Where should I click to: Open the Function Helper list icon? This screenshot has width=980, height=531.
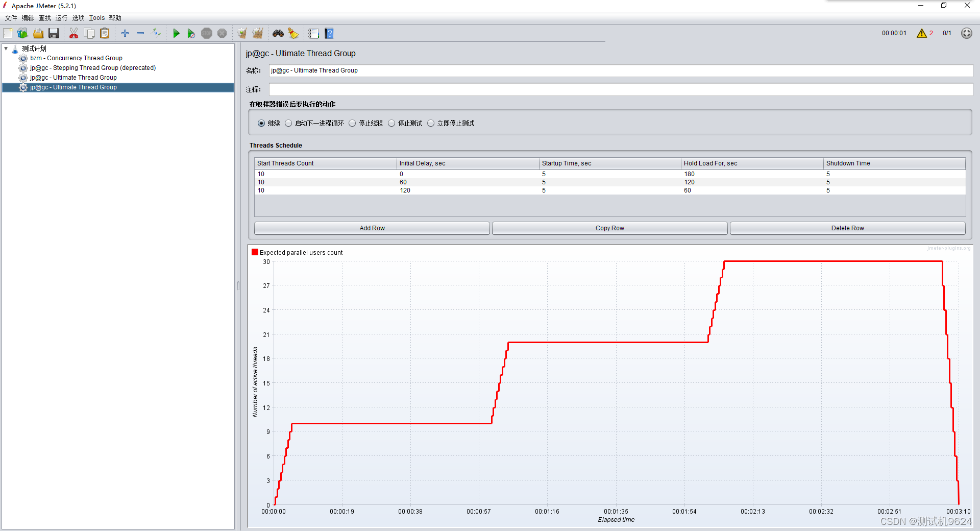313,33
